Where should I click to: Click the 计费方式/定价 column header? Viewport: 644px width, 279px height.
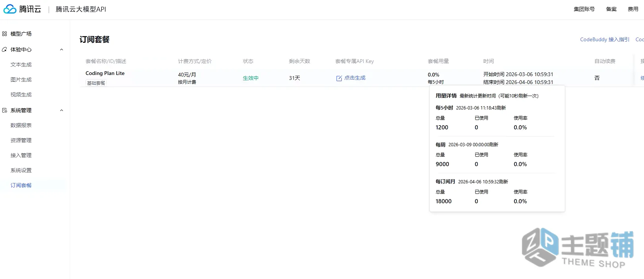[x=195, y=61]
